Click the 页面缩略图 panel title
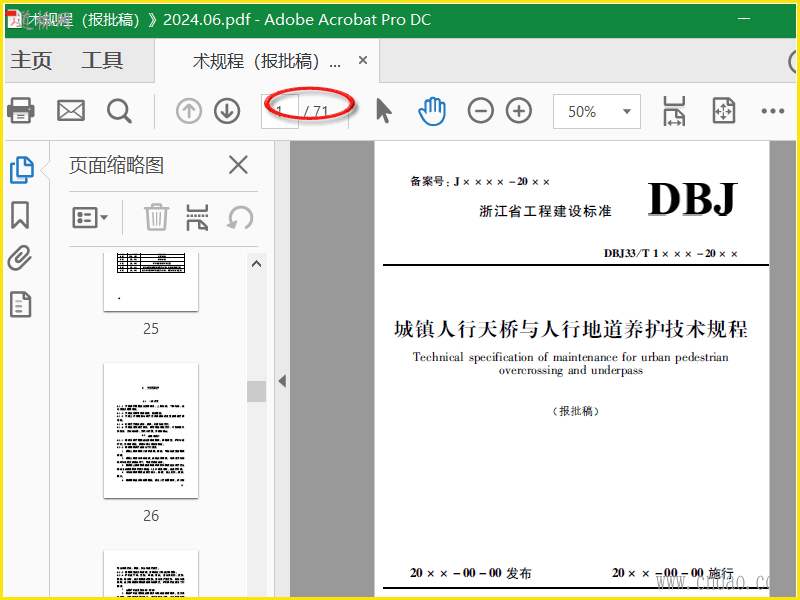800x600 pixels. coord(116,165)
